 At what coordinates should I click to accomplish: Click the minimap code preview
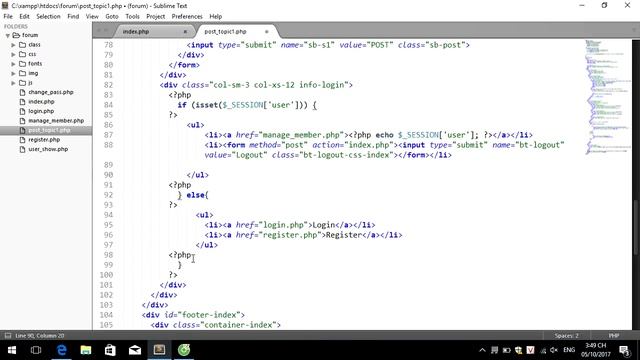(607, 97)
